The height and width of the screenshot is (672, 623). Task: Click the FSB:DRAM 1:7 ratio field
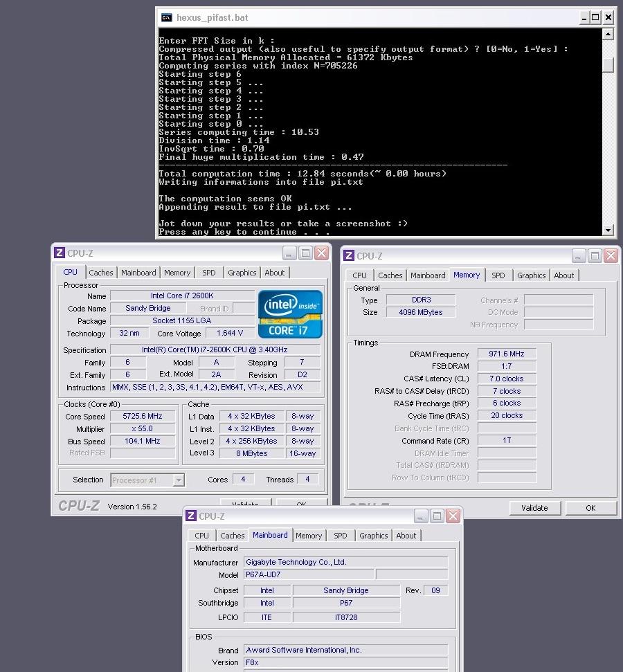[x=507, y=366]
